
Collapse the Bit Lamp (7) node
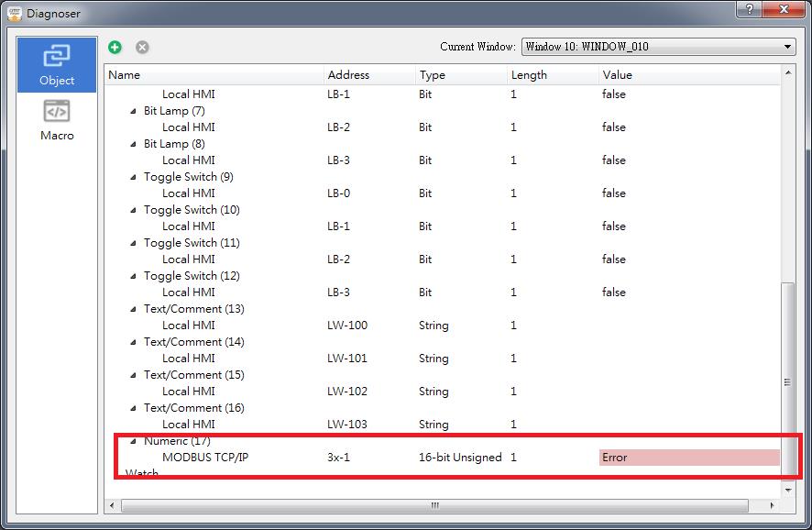coord(134,111)
